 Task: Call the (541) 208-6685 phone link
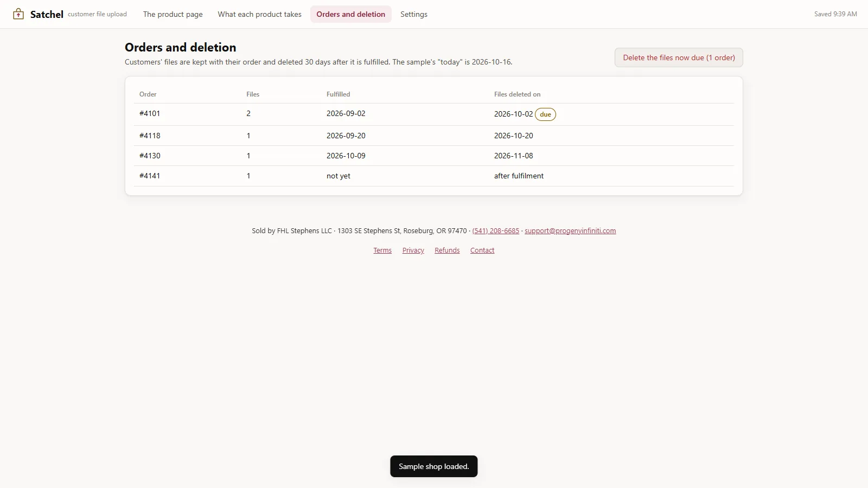496,230
